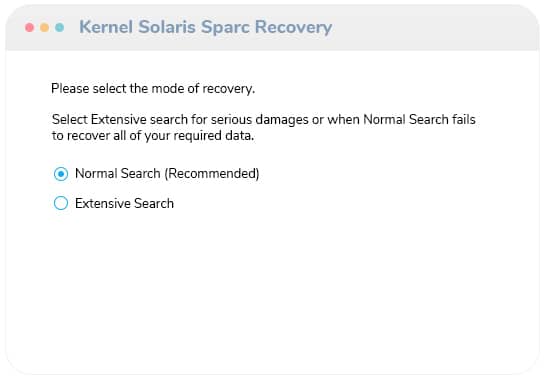Image resolution: width=545 pixels, height=380 pixels.
Task: Click the '(Recommended)' word beside Normal Search
Action: [212, 173]
